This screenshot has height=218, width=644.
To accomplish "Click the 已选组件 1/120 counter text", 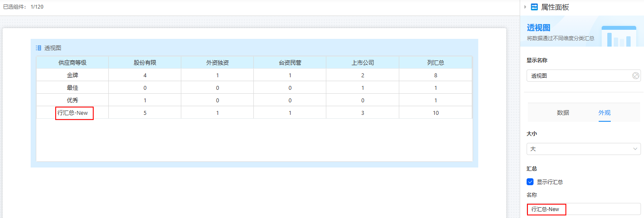I will point(23,7).
